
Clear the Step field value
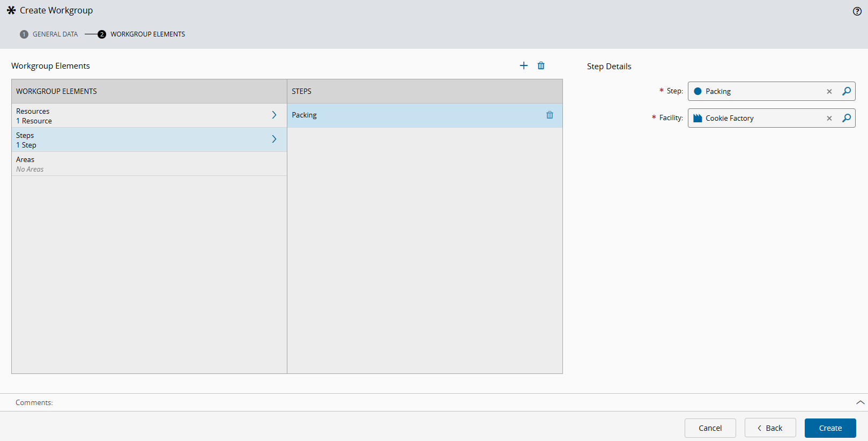(x=829, y=91)
